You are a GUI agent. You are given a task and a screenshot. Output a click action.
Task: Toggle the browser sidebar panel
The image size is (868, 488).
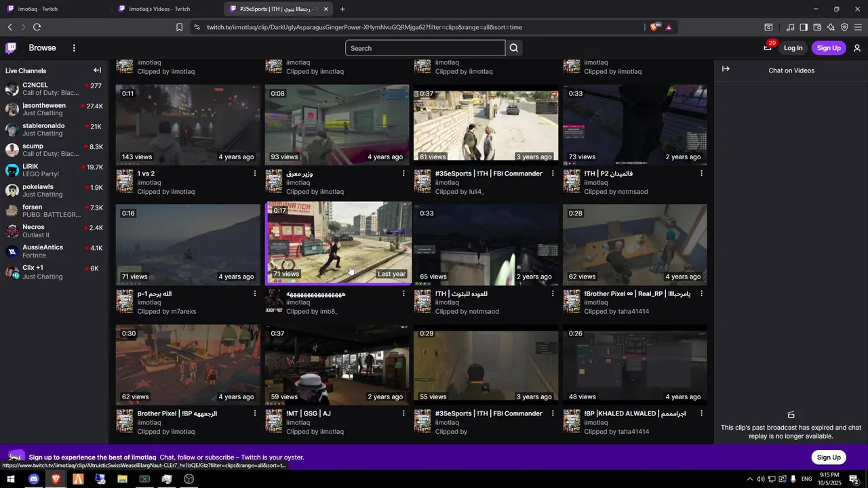[x=804, y=27]
